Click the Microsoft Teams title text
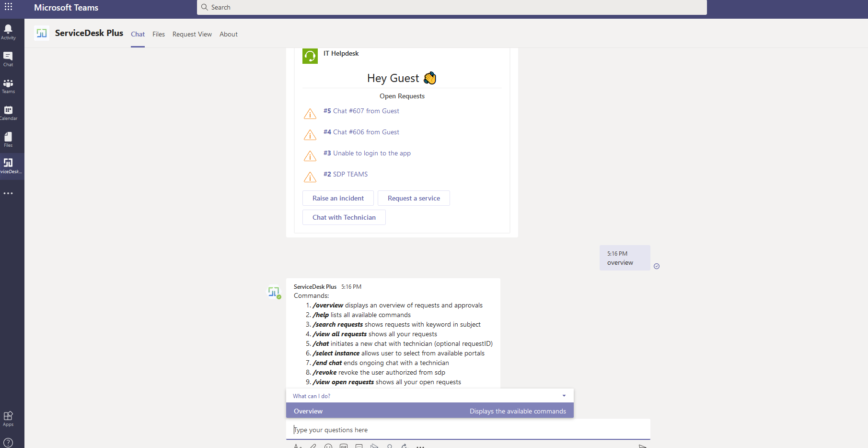The height and width of the screenshot is (448, 868). (66, 8)
